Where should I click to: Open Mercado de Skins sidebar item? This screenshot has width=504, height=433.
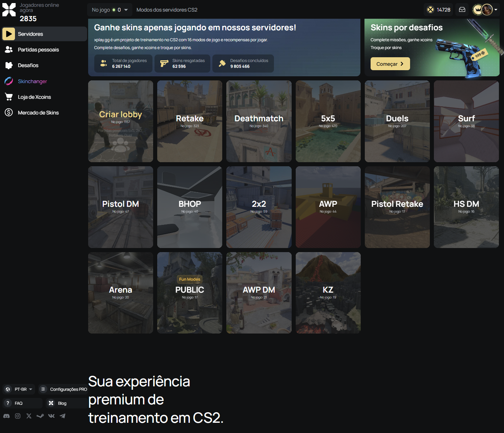pyautogui.click(x=38, y=112)
